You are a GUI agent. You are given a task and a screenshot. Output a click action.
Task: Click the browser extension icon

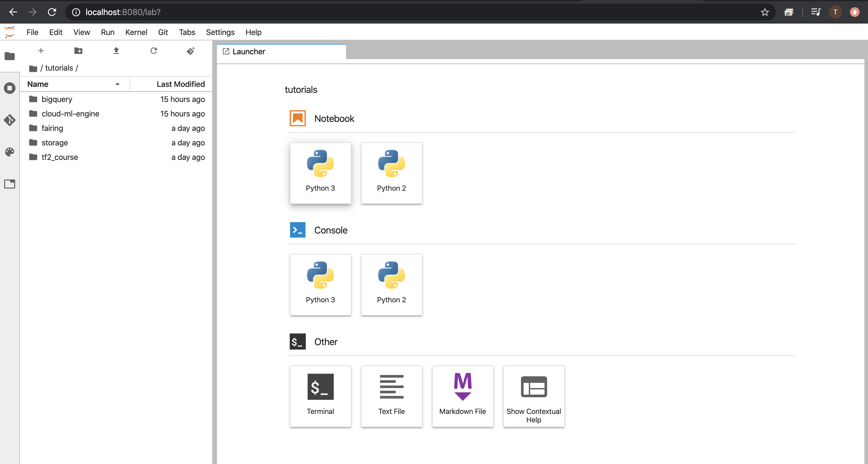coord(788,12)
